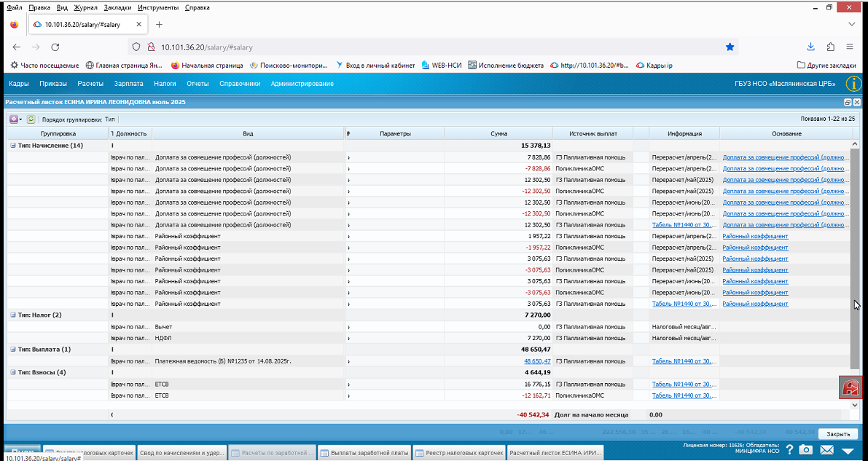Switch to Выплаты заработной платы taskbar window
This screenshot has height=461, width=868.
point(364,453)
